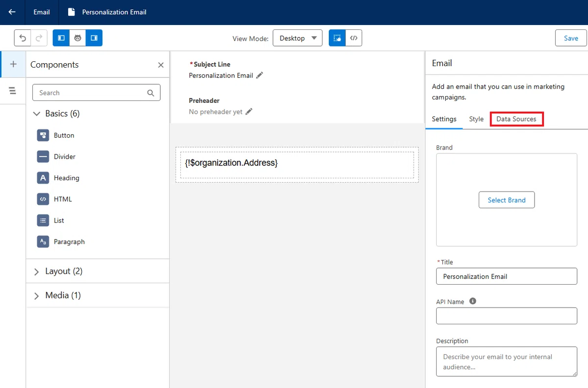Screen dimensions: 588x388
Task: Click the search magnifier icon
Action: point(150,93)
